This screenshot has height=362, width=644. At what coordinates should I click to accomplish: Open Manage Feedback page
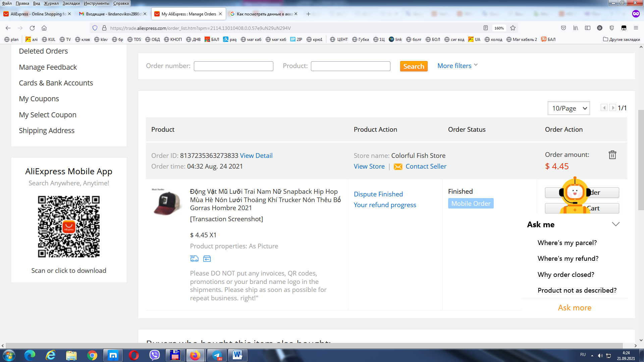48,67
